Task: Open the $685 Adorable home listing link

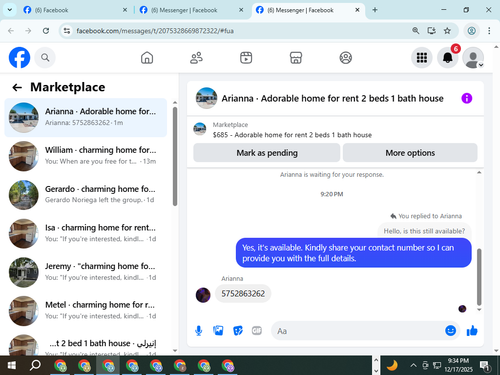Action: 292,135
